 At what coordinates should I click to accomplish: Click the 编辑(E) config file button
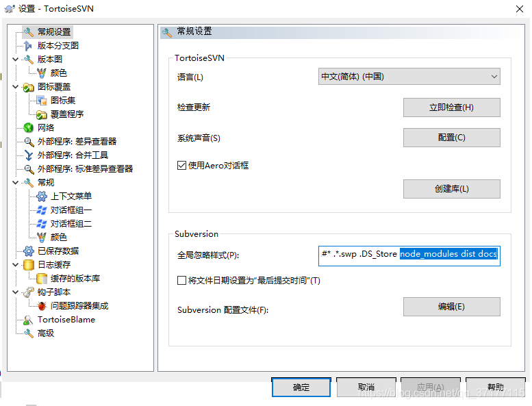point(452,307)
